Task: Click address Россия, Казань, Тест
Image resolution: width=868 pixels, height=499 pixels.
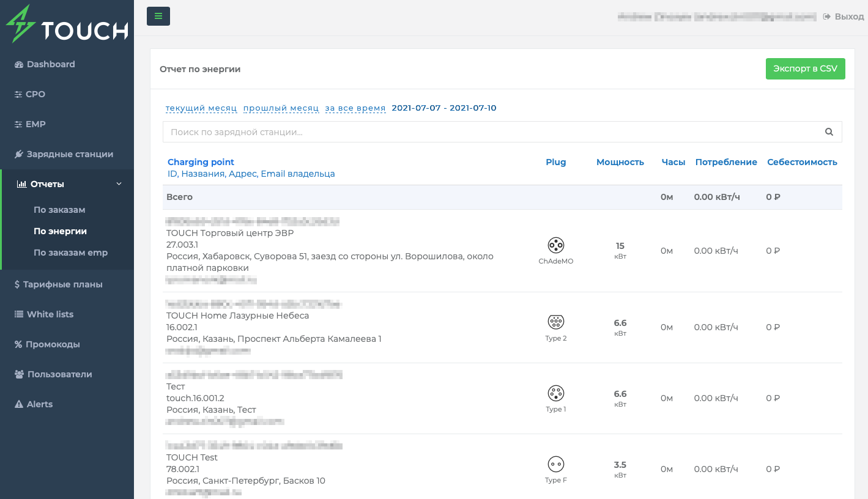Action: pyautogui.click(x=211, y=410)
